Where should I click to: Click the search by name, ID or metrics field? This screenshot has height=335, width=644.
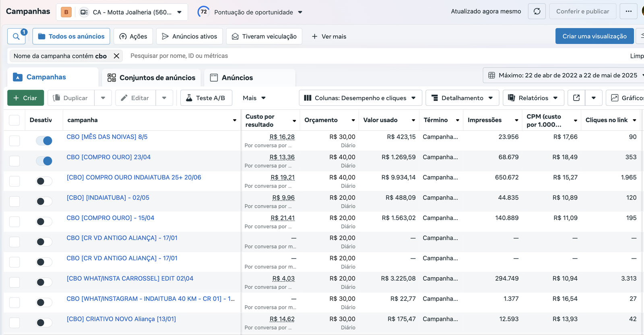179,56
